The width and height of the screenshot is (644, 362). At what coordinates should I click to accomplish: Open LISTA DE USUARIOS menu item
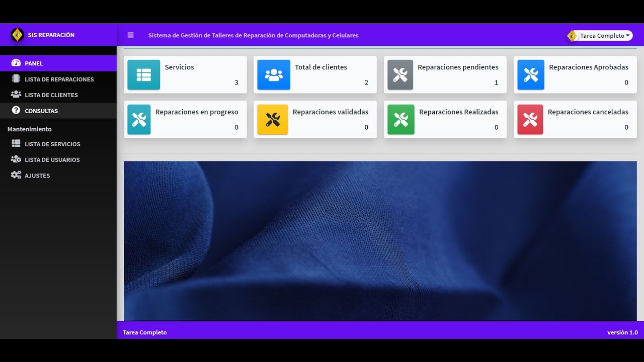point(58,159)
